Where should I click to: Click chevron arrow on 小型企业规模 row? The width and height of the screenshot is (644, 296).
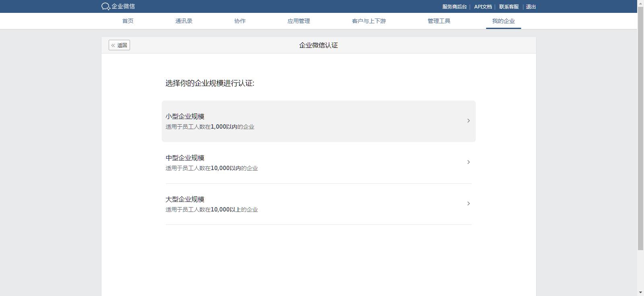[469, 121]
